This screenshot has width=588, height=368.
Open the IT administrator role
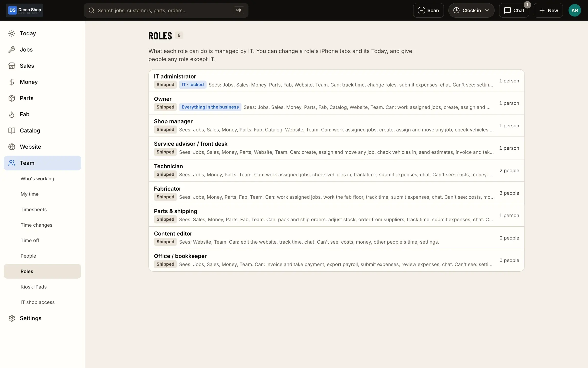tap(336, 81)
